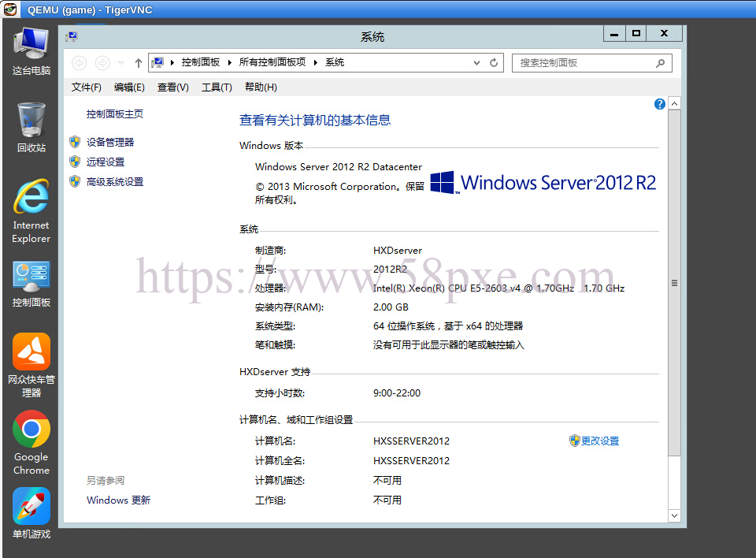The height and width of the screenshot is (558, 756).
Task: Open the 查看(V) menu
Action: click(172, 87)
